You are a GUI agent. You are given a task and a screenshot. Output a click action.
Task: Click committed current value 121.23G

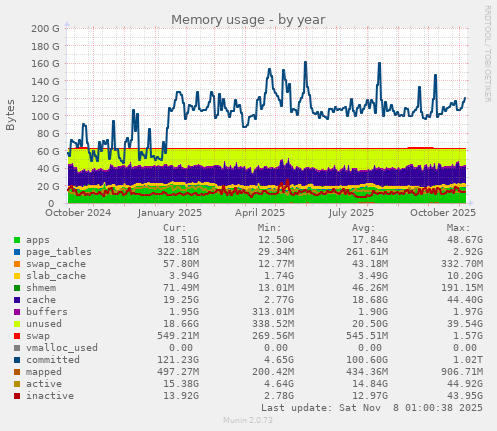coord(178,360)
